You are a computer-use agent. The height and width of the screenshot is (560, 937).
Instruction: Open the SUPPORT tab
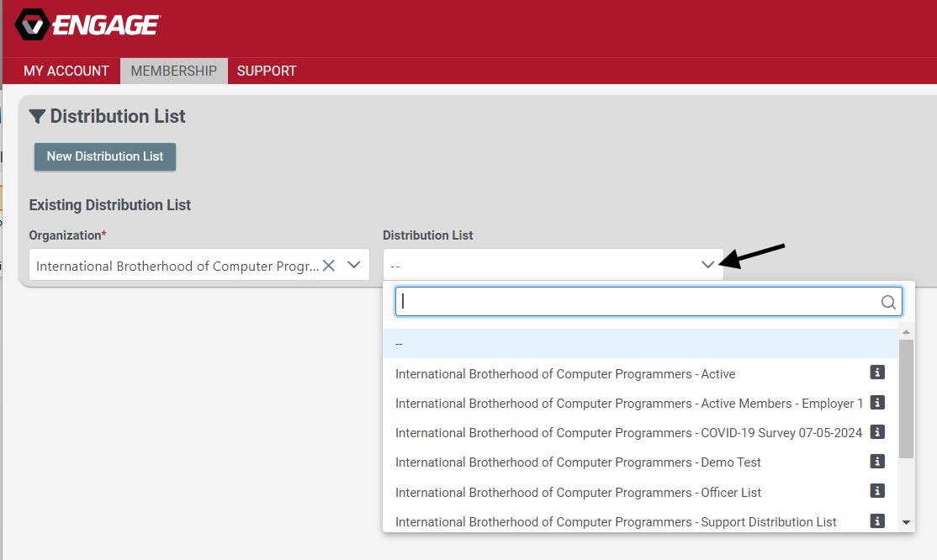[267, 71]
